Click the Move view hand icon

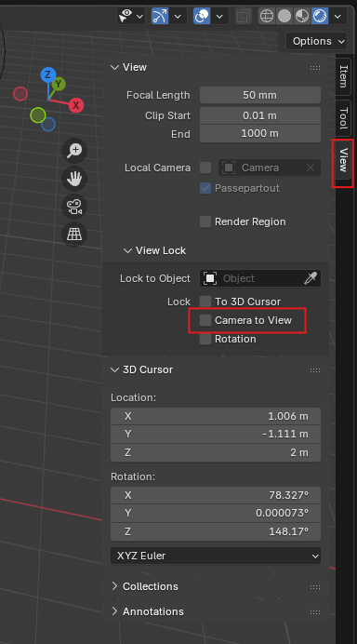tap(74, 179)
